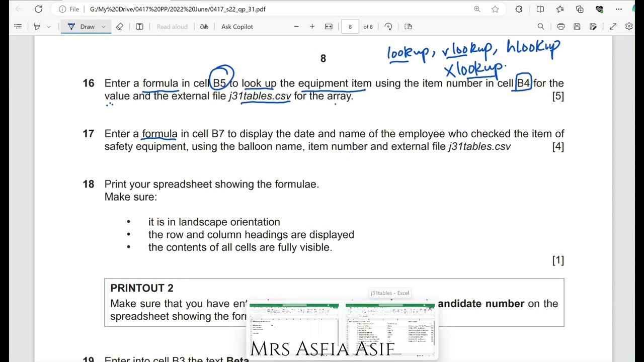
Task: View site information for the File indicator
Action: coord(69,9)
